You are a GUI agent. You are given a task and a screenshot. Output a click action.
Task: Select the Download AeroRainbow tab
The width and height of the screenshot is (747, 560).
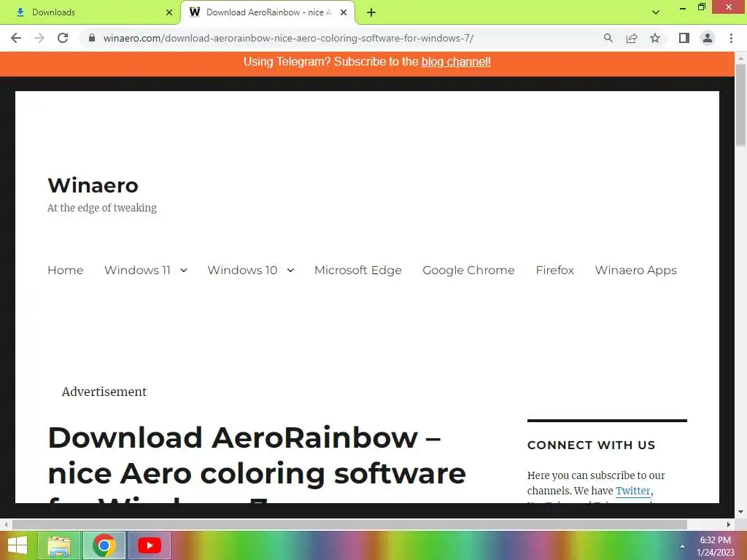click(267, 12)
